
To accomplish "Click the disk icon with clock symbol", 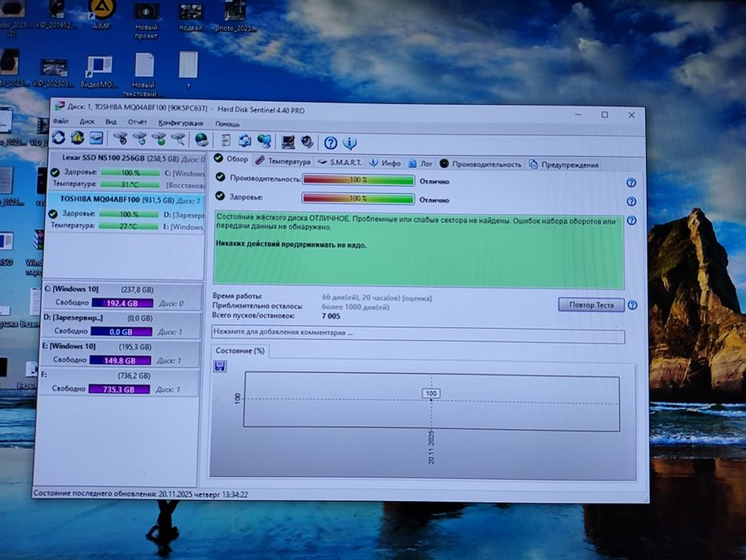I will tap(139, 139).
